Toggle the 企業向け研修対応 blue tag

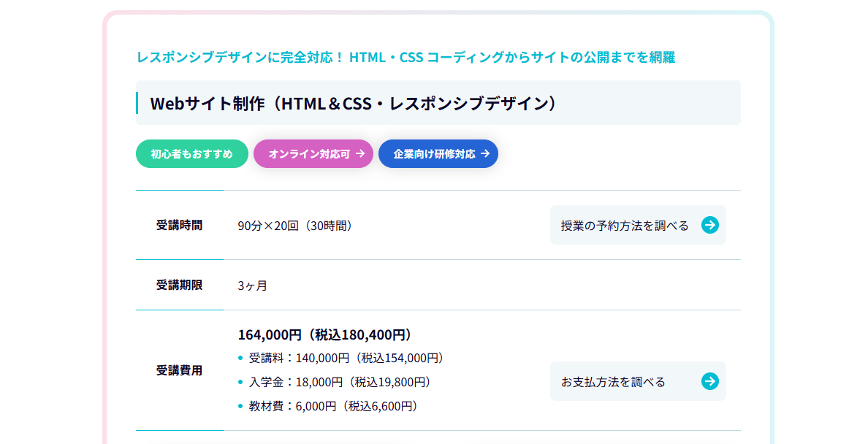point(438,153)
